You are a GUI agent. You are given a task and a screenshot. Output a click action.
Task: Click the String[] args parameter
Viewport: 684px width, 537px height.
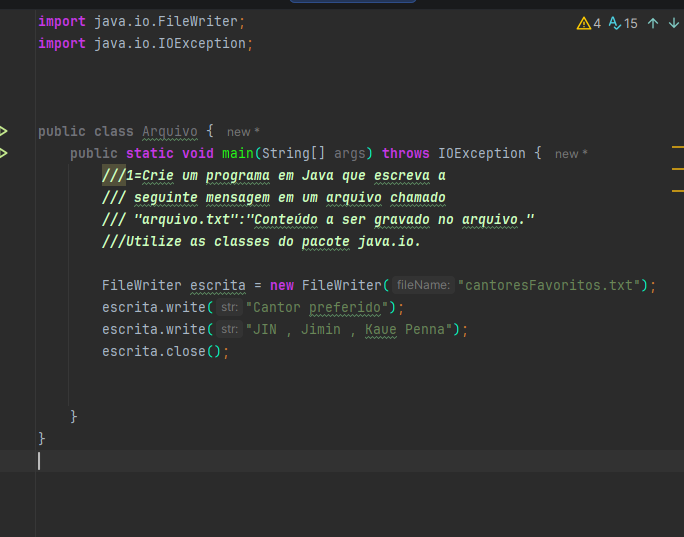click(x=314, y=154)
